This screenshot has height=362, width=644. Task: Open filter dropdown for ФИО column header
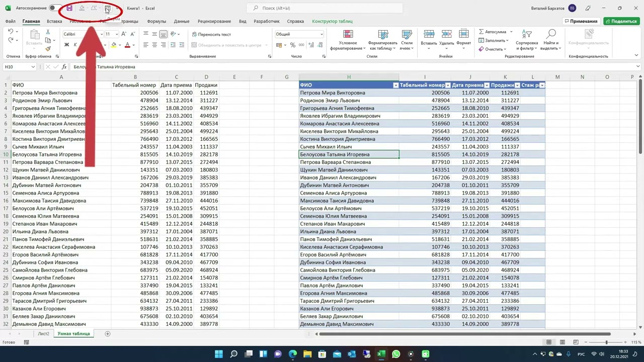click(x=395, y=85)
